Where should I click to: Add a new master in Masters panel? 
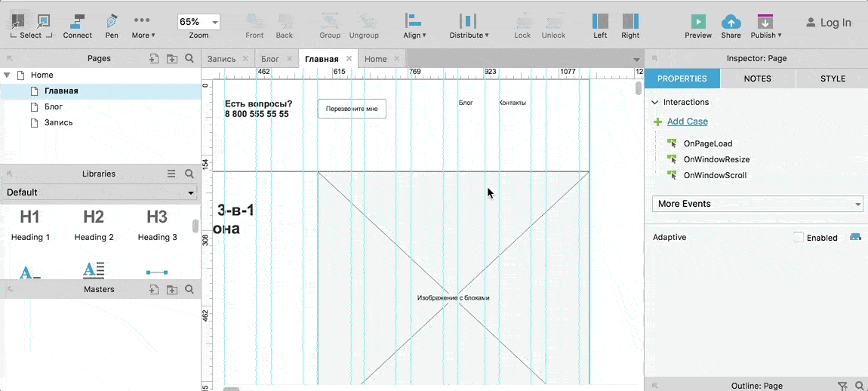coord(154,289)
